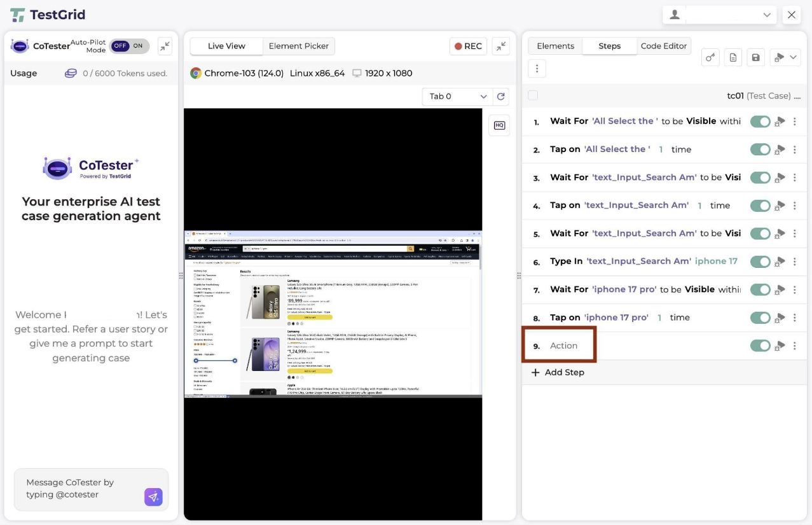Run step 8 Tap on 'iphone 17 pro'
The width and height of the screenshot is (812, 525).
[780, 318]
